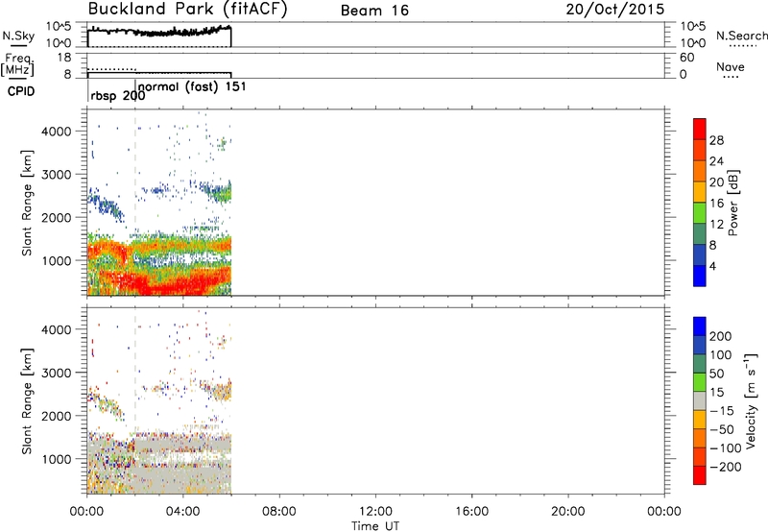Click the 'Velocity [m s⁻¹]' colorbar title
Screen dimensions: 768x532
751,400
